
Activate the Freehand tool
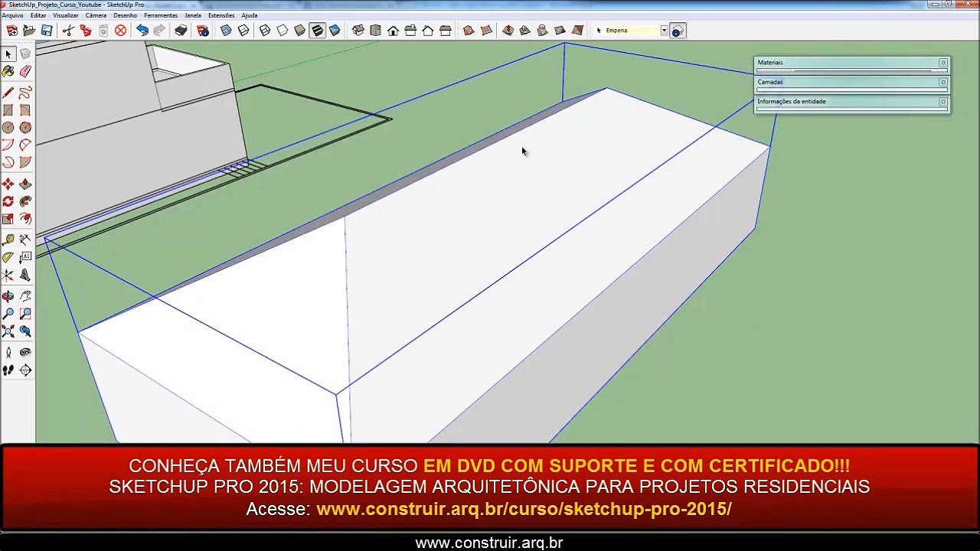pyautogui.click(x=25, y=93)
